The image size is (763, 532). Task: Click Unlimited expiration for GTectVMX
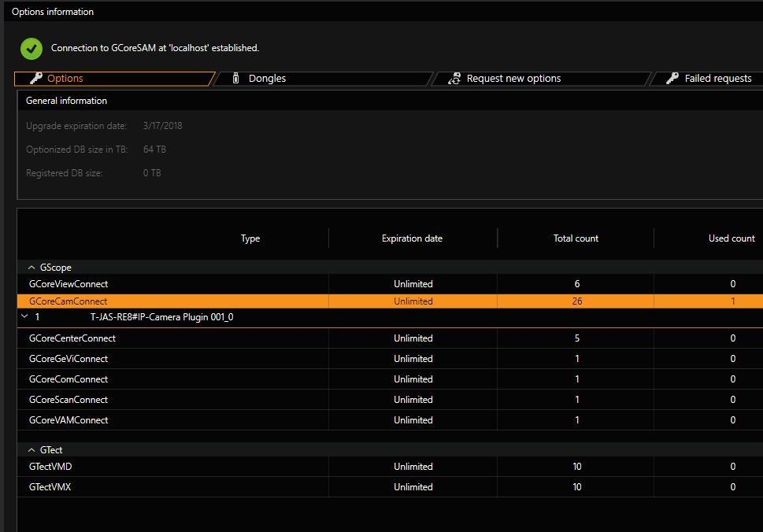(x=413, y=487)
